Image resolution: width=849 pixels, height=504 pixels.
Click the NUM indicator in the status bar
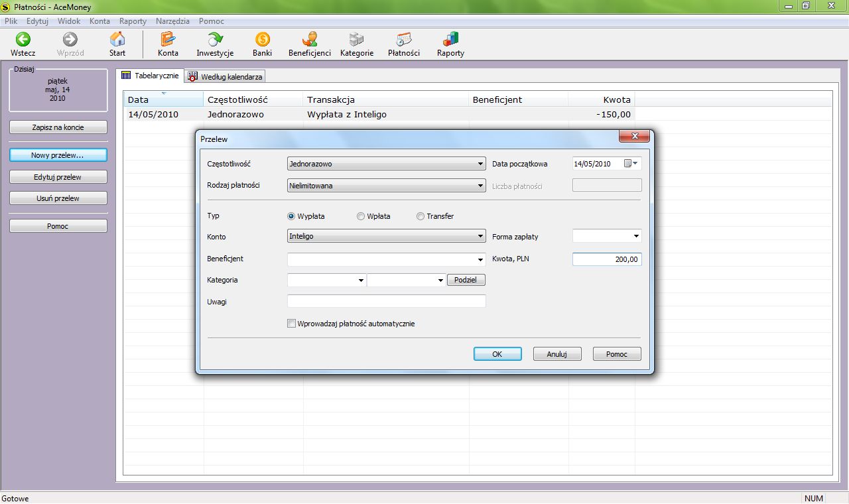coord(814,498)
